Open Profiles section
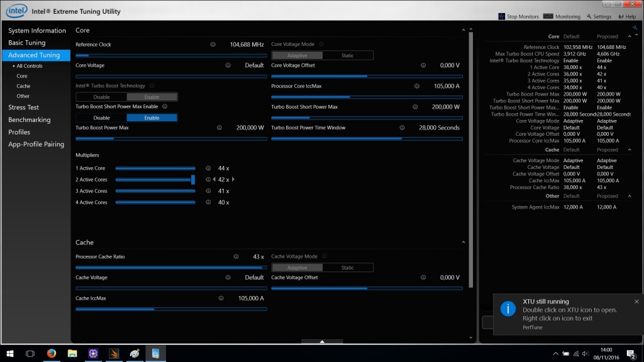 click(19, 132)
